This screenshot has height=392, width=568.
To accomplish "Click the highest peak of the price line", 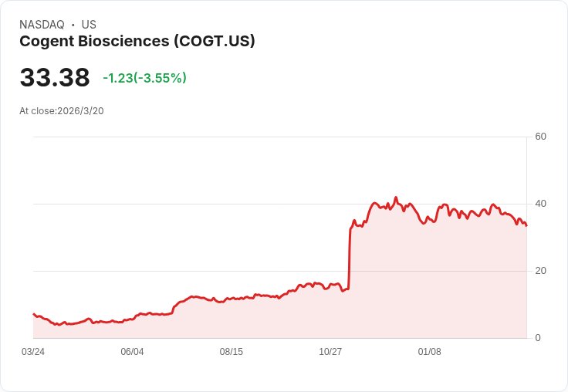I will tap(396, 198).
